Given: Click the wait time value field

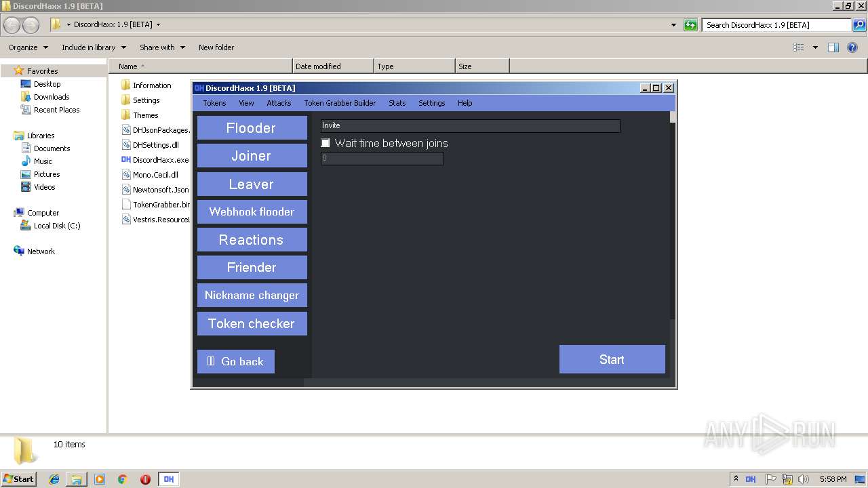Looking at the screenshot, I should tap(382, 158).
